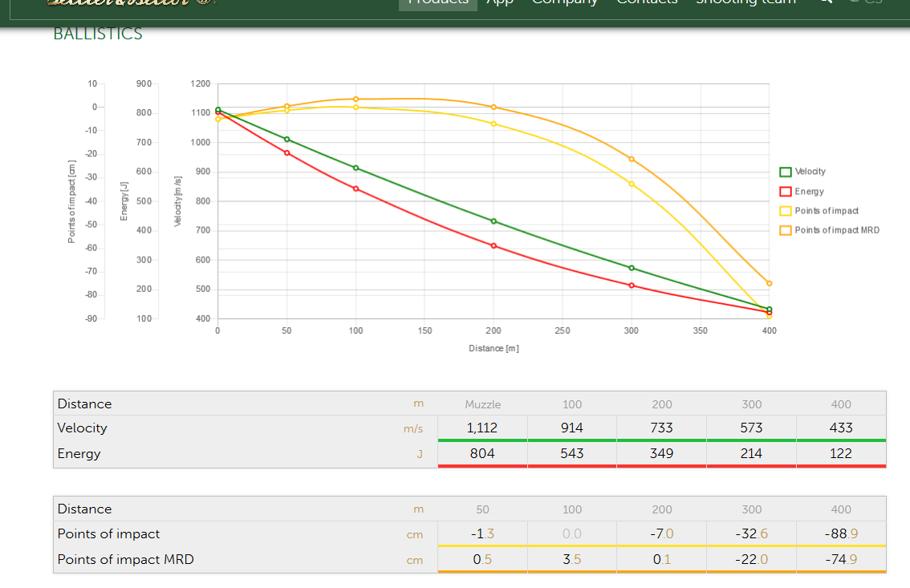The image size is (910, 588).
Task: Open the language selector in the navbar
Action: (x=865, y=3)
